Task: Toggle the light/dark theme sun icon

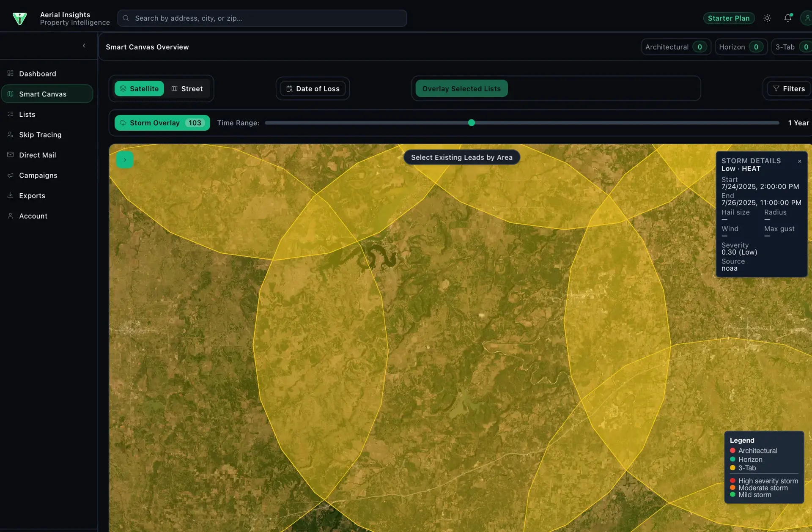Action: pyautogui.click(x=767, y=18)
